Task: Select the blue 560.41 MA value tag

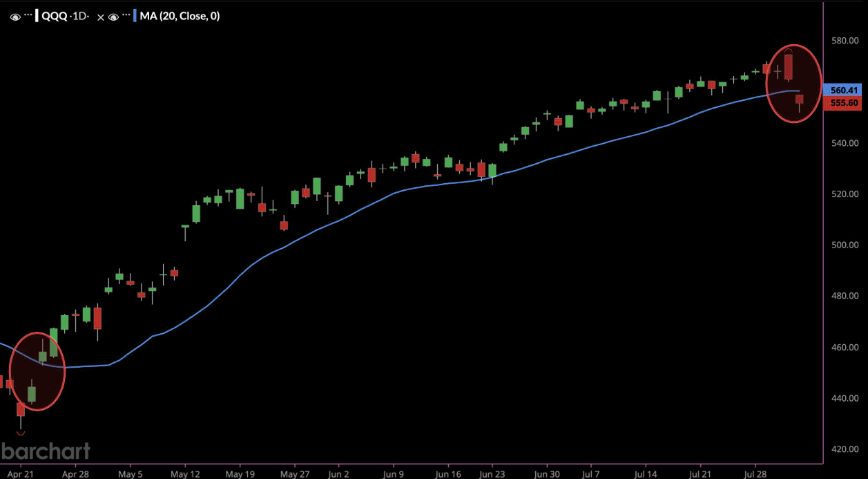Action: [844, 91]
